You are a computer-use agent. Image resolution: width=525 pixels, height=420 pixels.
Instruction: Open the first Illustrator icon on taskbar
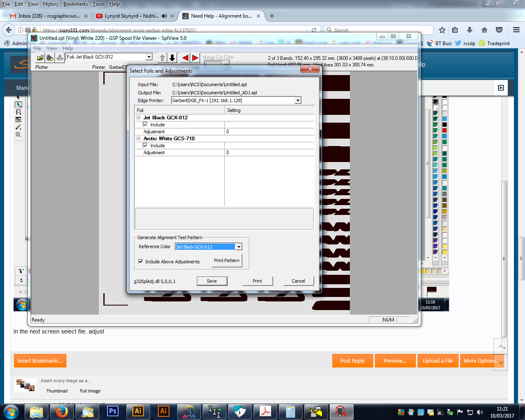pyautogui.click(x=138, y=411)
